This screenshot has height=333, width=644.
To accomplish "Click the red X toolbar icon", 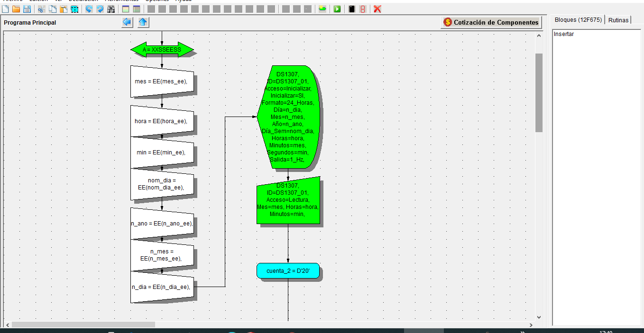I will tap(377, 9).
